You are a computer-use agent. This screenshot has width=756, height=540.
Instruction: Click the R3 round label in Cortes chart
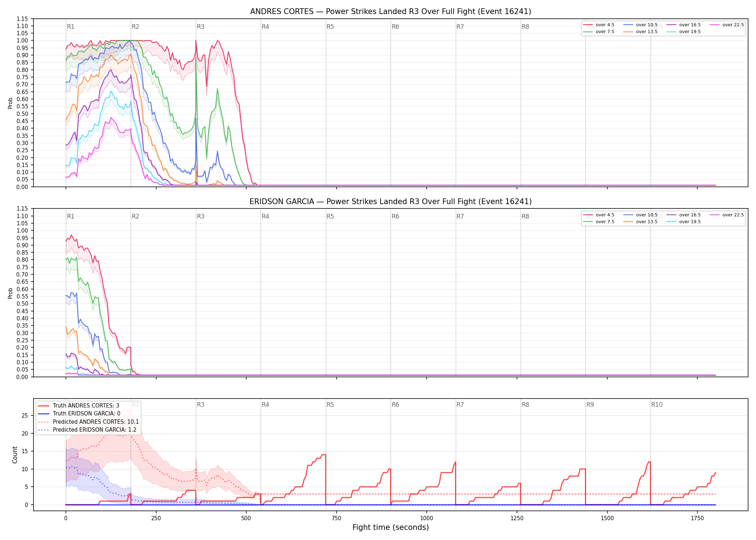pyautogui.click(x=201, y=27)
